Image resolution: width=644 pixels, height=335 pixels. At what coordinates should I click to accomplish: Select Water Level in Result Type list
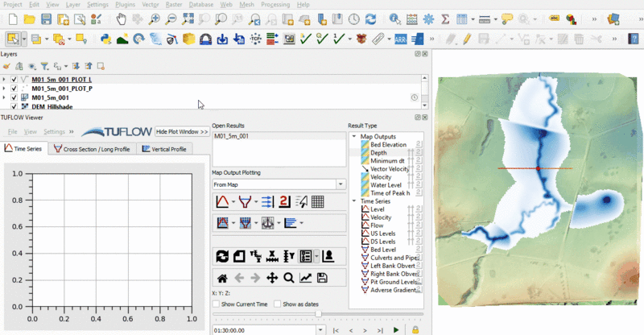point(386,184)
